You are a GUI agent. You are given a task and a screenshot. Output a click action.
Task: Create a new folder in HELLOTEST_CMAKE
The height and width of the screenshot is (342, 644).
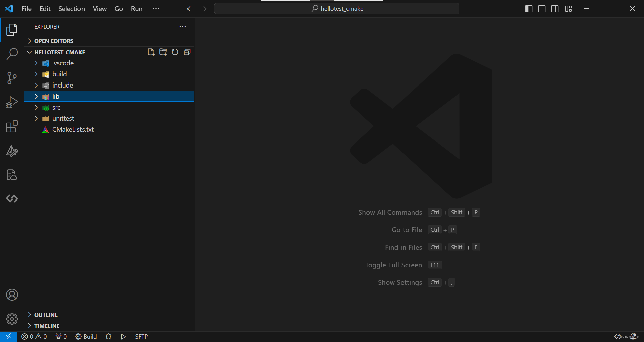pos(163,52)
